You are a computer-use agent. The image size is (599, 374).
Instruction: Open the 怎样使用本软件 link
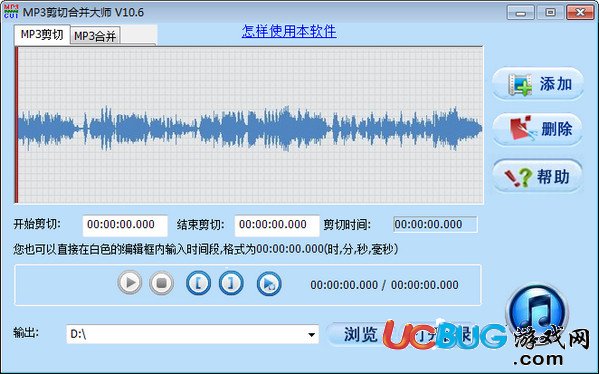point(289,31)
